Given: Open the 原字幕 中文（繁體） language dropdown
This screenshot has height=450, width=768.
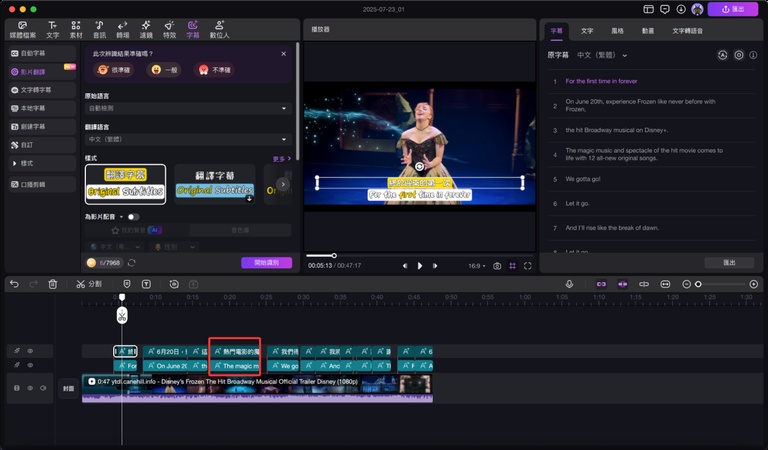Looking at the screenshot, I should pyautogui.click(x=602, y=55).
